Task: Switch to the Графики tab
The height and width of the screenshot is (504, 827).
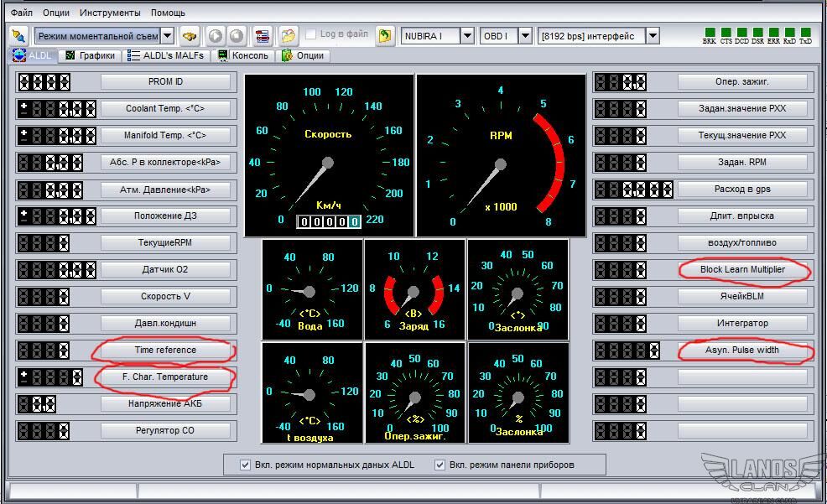Action: [91, 55]
